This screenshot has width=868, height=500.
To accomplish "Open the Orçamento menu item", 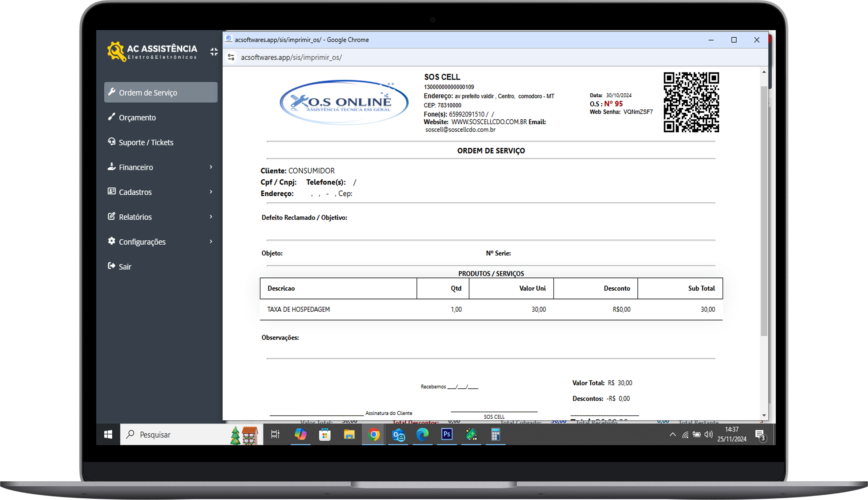I will pos(137,117).
